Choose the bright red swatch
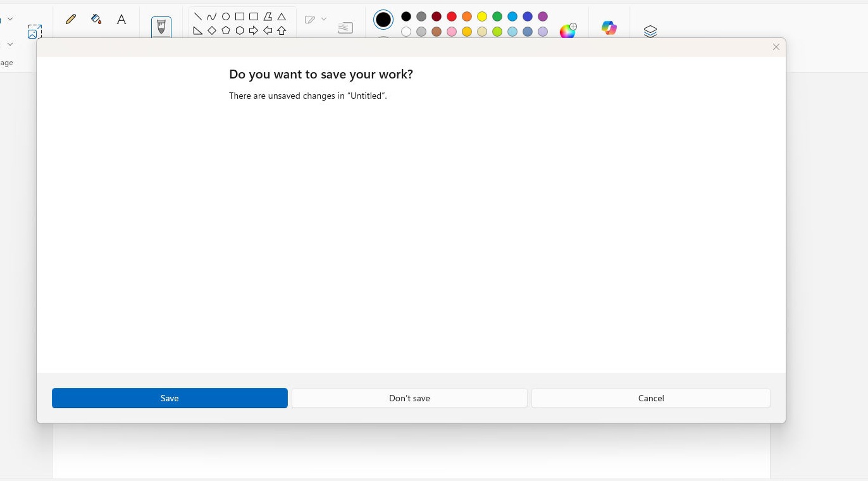 452,16
